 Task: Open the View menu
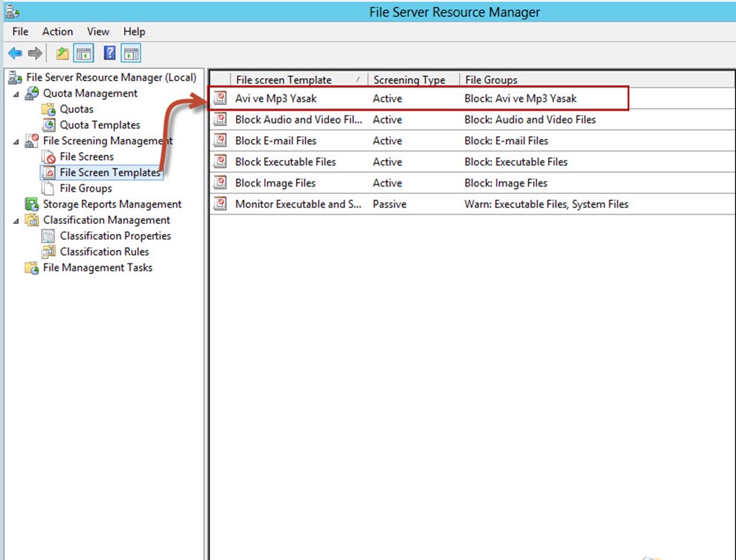(98, 32)
